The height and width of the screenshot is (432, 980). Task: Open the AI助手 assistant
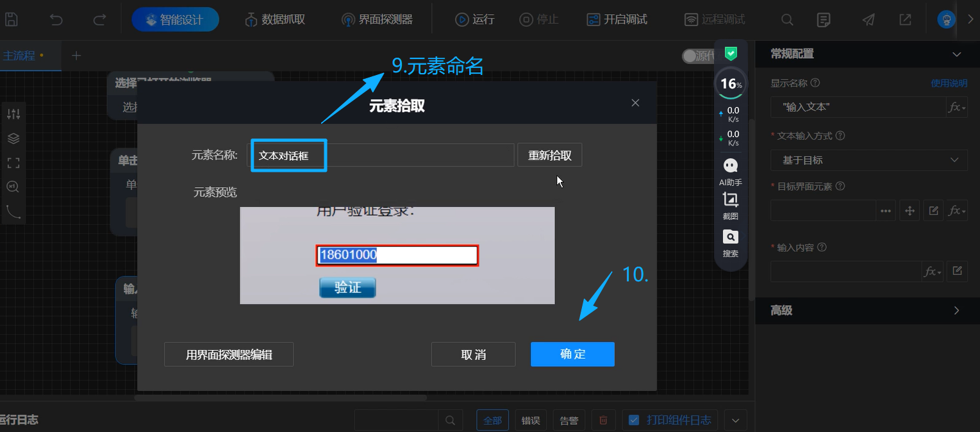(x=730, y=170)
